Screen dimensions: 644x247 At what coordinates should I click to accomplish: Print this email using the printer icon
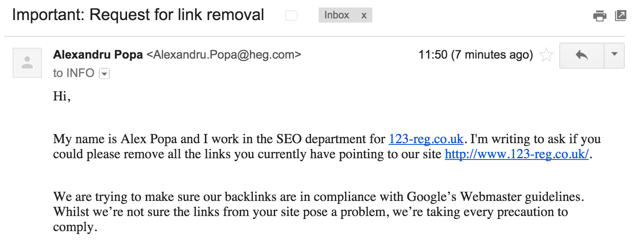600,16
